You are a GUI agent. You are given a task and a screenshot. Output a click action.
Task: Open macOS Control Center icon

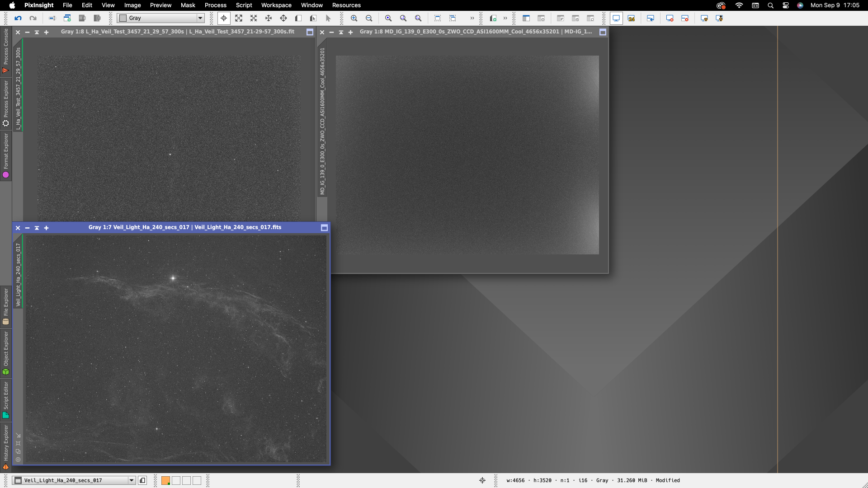(786, 5)
